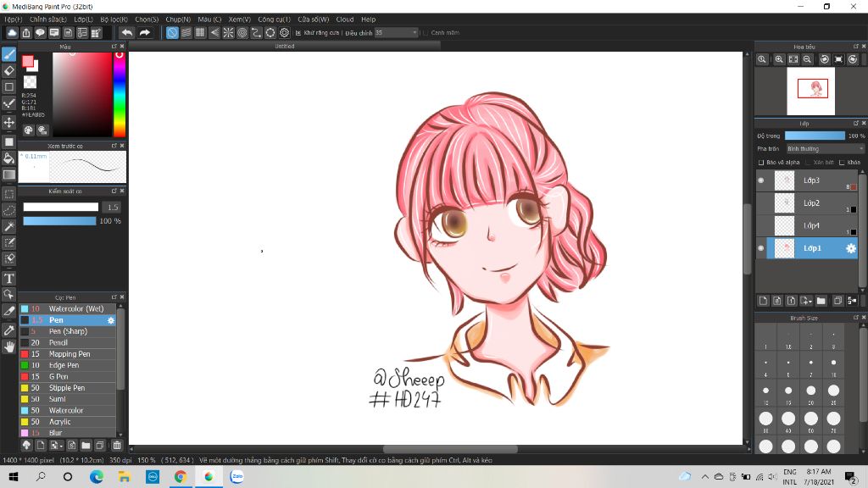868x488 pixels.
Task: Undock the Kiểm soát cọ panel
Action: click(114, 191)
